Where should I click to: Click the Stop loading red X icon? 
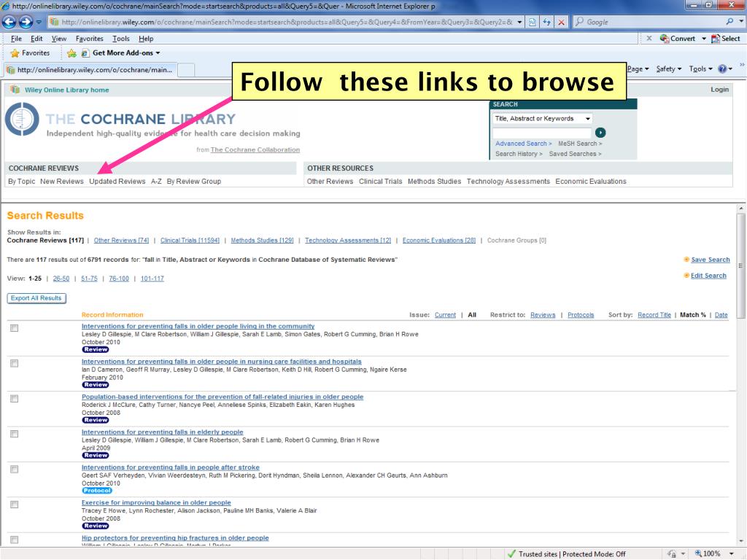click(562, 22)
